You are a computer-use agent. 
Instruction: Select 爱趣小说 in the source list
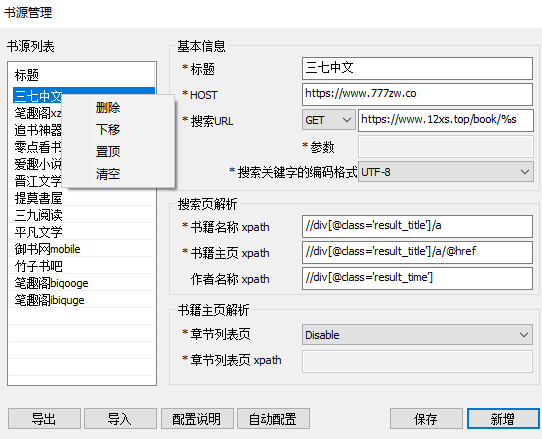pos(37,164)
